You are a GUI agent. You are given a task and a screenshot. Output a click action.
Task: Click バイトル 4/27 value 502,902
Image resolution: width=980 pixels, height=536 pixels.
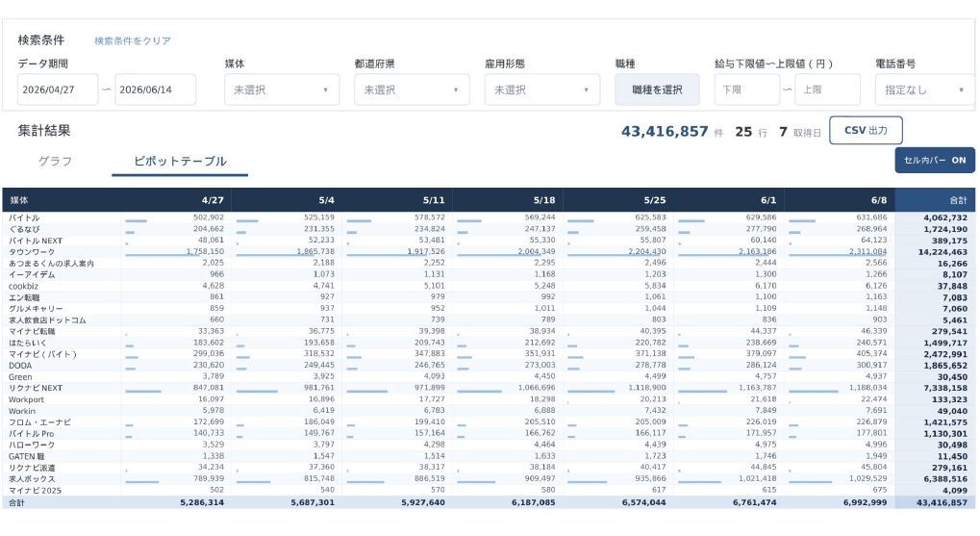pyautogui.click(x=209, y=217)
